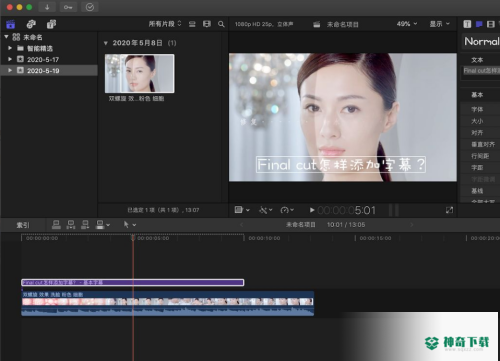
Task: Click the import media arrow button
Action: click(x=47, y=7)
